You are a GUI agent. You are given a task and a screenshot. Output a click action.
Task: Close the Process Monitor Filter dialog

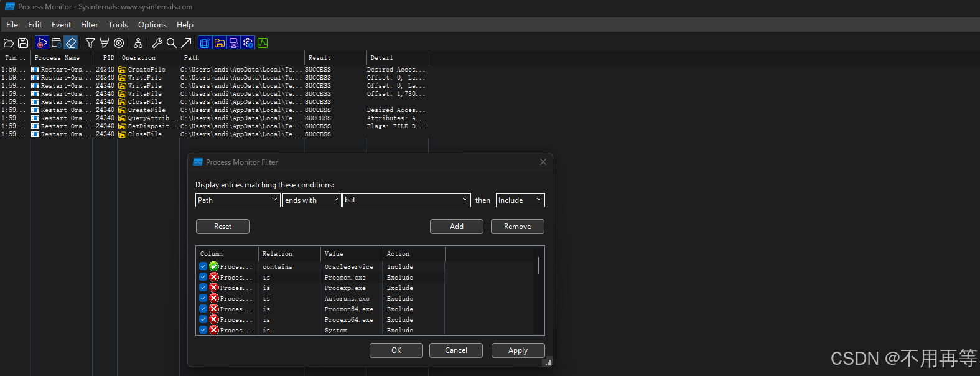(x=543, y=162)
